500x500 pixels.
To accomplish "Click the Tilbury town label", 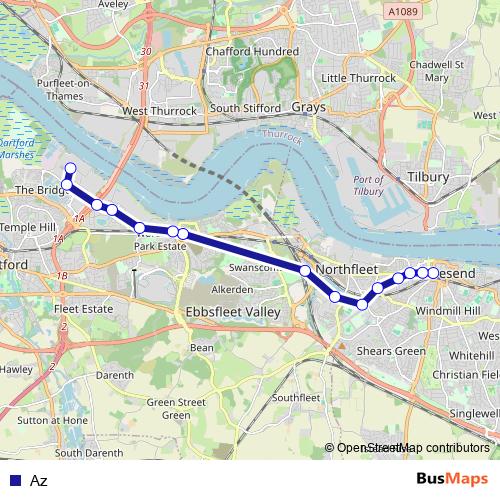I will (x=428, y=176).
